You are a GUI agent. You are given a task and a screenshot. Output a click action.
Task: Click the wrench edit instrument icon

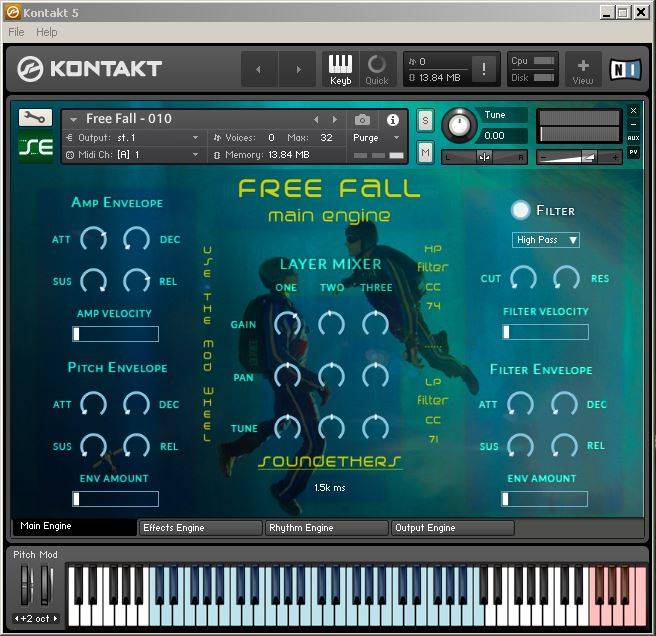click(x=36, y=117)
